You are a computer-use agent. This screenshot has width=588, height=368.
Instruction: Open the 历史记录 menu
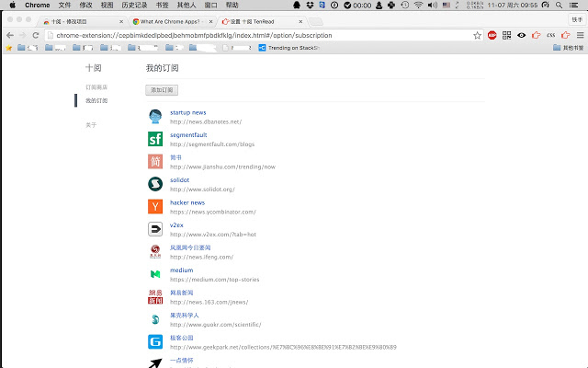[134, 5]
